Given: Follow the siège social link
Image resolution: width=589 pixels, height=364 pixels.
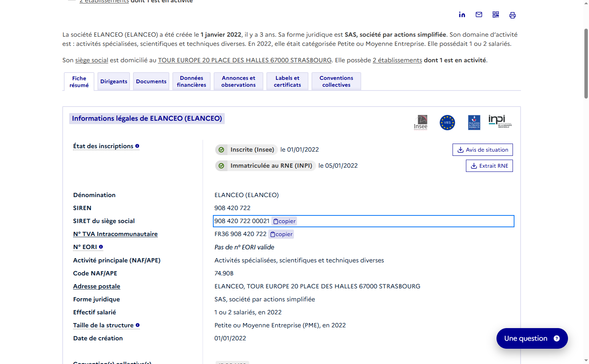Looking at the screenshot, I should [x=92, y=60].
